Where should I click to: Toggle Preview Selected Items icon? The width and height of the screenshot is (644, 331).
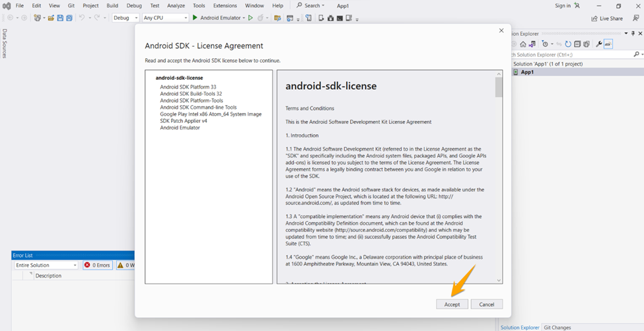pos(608,44)
